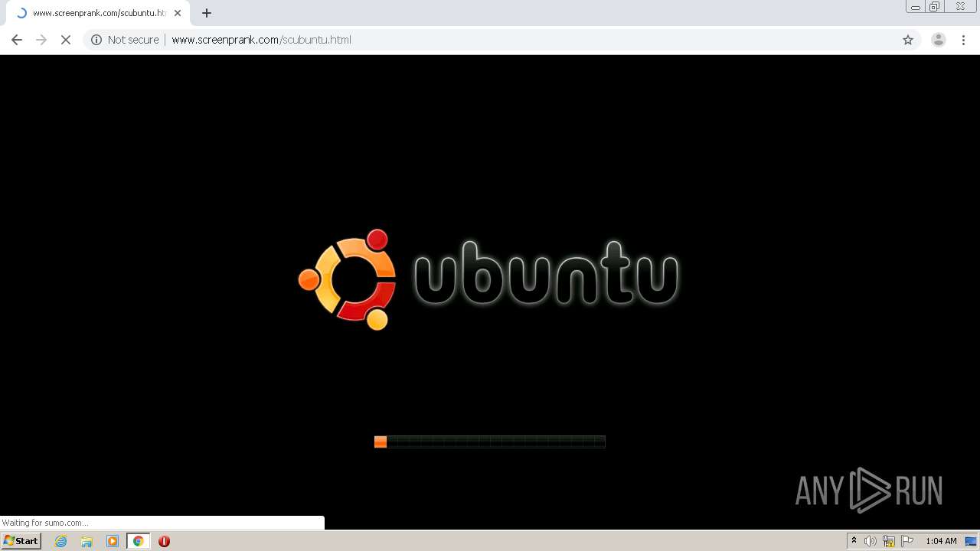
Task: Launch Internet Explorer from the taskbar
Action: pos(61,541)
